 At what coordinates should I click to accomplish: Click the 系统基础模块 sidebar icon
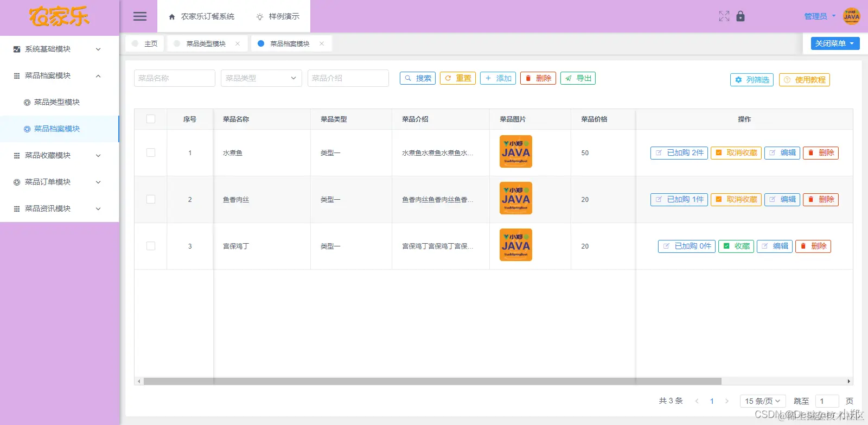(17, 49)
